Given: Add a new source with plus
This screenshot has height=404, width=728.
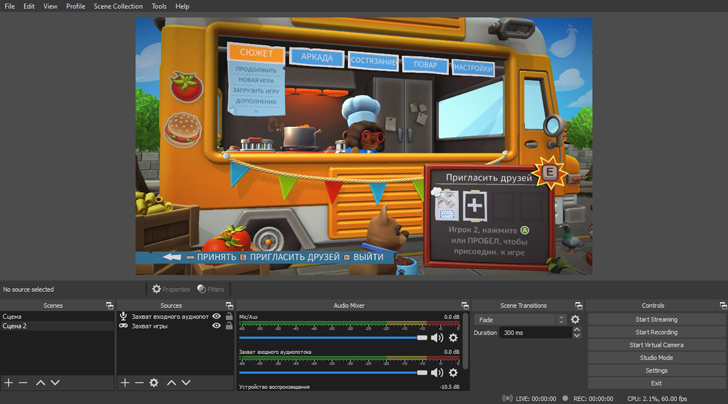Looking at the screenshot, I should 124,383.
